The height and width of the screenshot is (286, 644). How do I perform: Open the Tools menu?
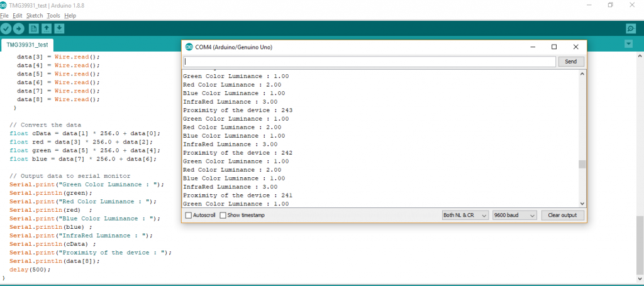tap(53, 15)
